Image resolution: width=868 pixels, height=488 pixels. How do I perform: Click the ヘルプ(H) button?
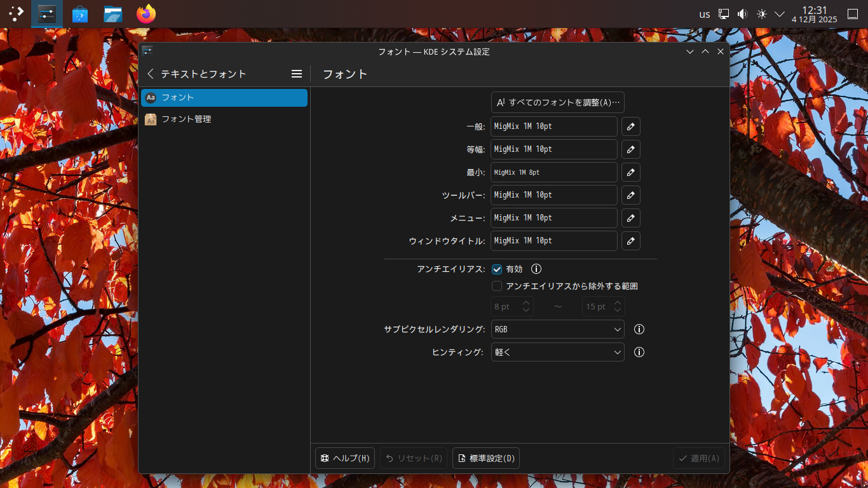coord(345,458)
